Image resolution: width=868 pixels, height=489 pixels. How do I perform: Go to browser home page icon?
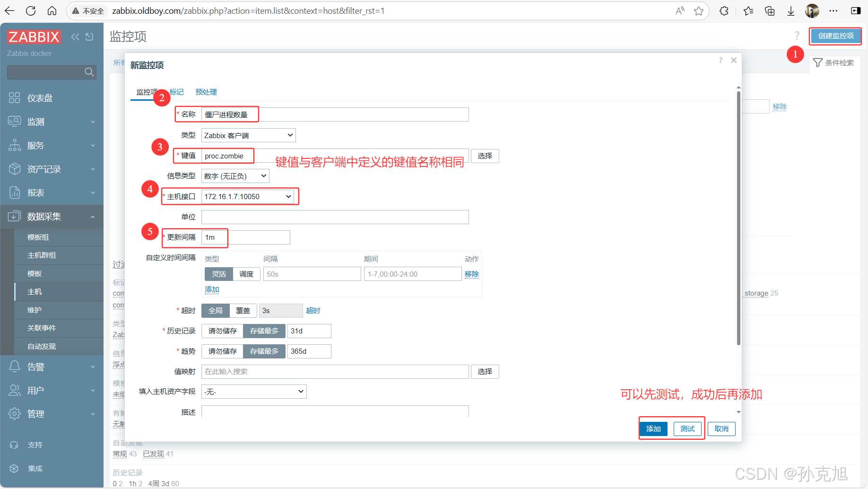(x=52, y=11)
